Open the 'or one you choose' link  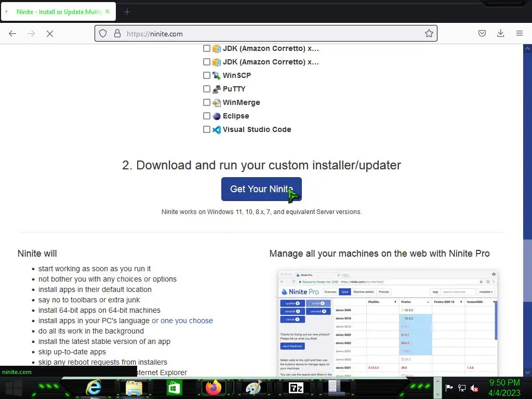pyautogui.click(x=182, y=321)
